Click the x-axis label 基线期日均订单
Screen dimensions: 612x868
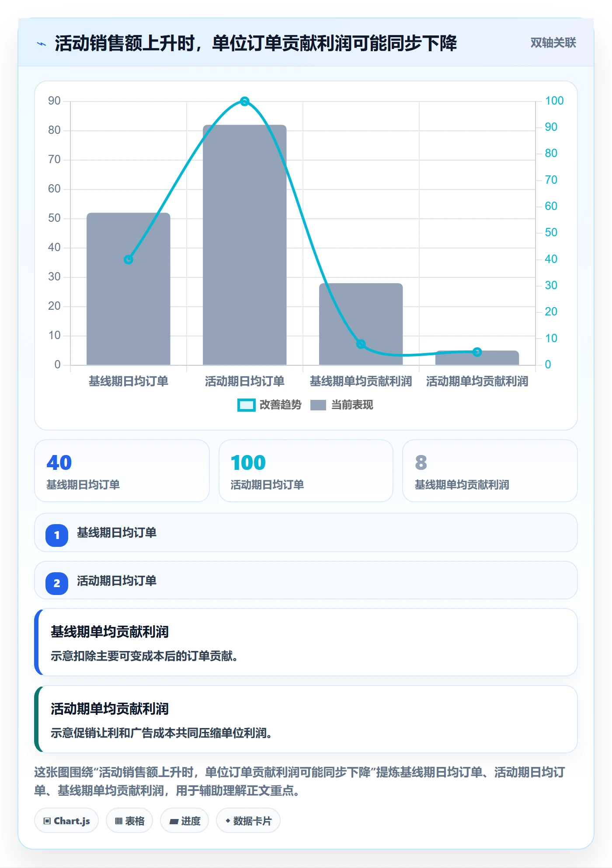[x=129, y=381]
